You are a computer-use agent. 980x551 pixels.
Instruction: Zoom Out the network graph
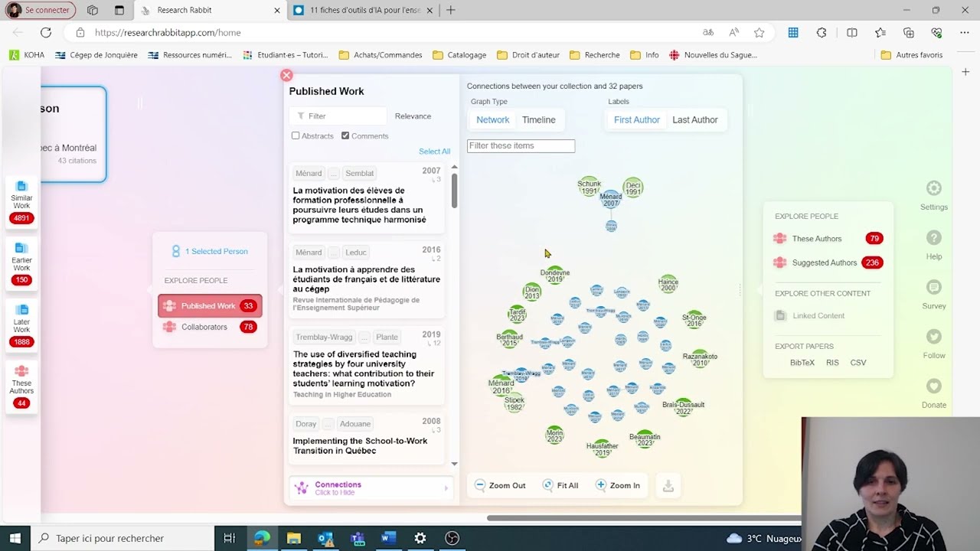click(500, 485)
